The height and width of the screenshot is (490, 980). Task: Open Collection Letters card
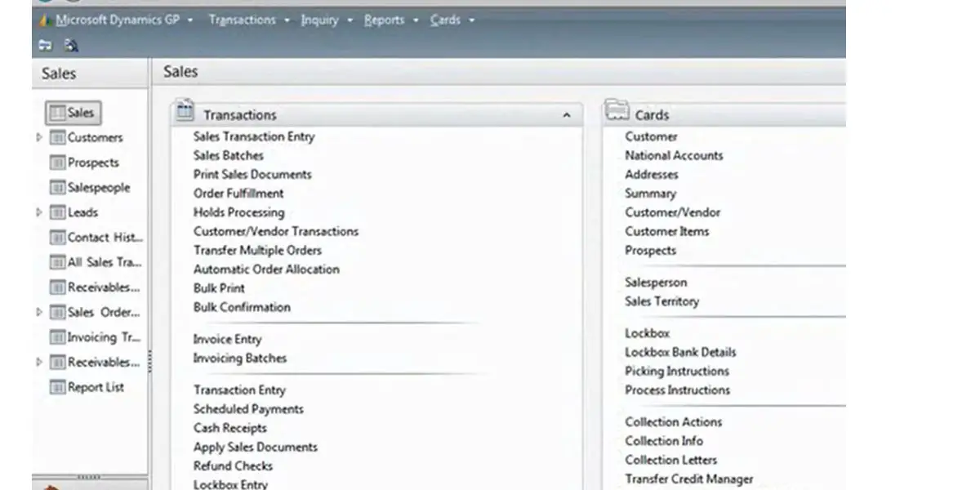(x=671, y=460)
